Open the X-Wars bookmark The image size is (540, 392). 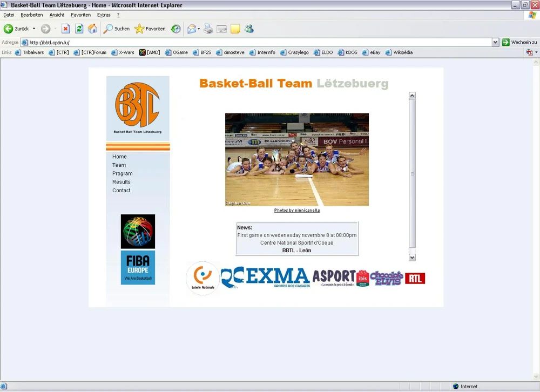click(123, 52)
